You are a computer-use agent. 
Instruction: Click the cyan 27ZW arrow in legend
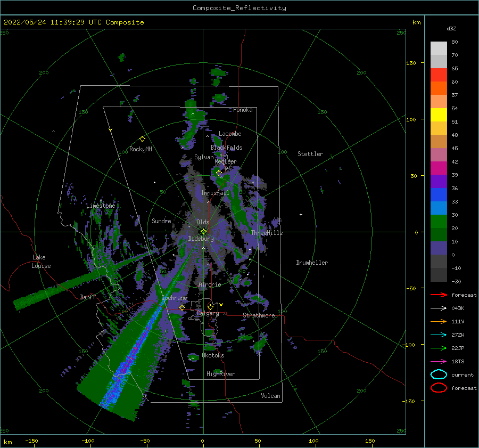tap(439, 335)
